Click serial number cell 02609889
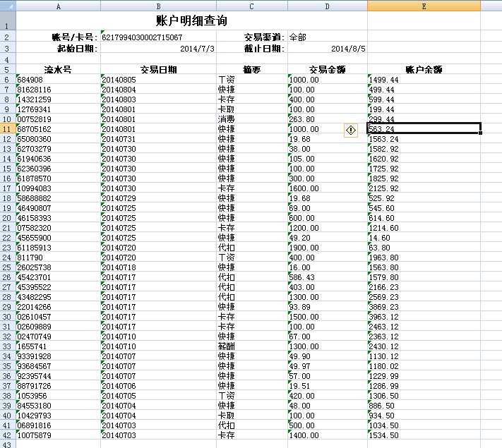Viewport: 502px width, 448px height. 59,327
